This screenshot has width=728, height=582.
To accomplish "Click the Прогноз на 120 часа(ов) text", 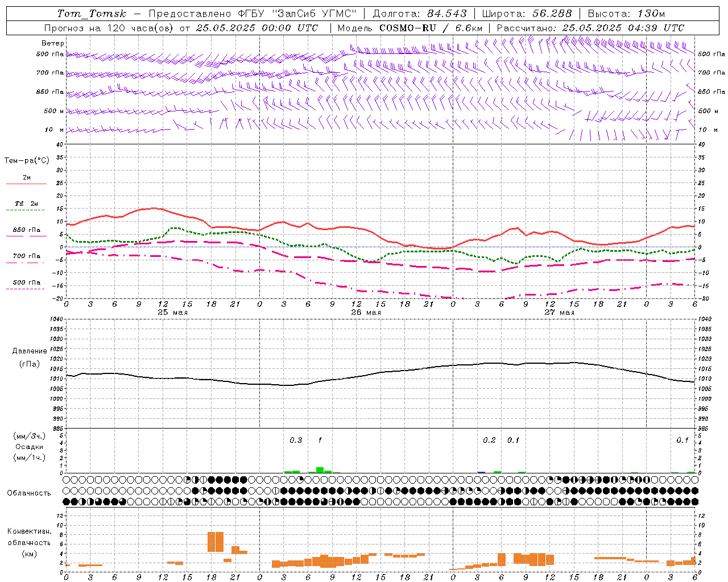I will 109,28.
